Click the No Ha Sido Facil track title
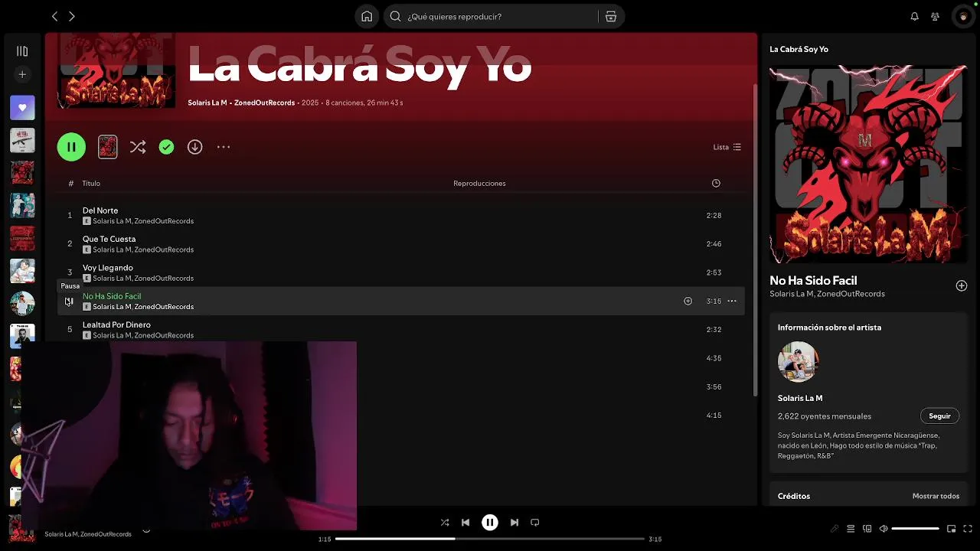Image resolution: width=980 pixels, height=551 pixels. point(112,296)
